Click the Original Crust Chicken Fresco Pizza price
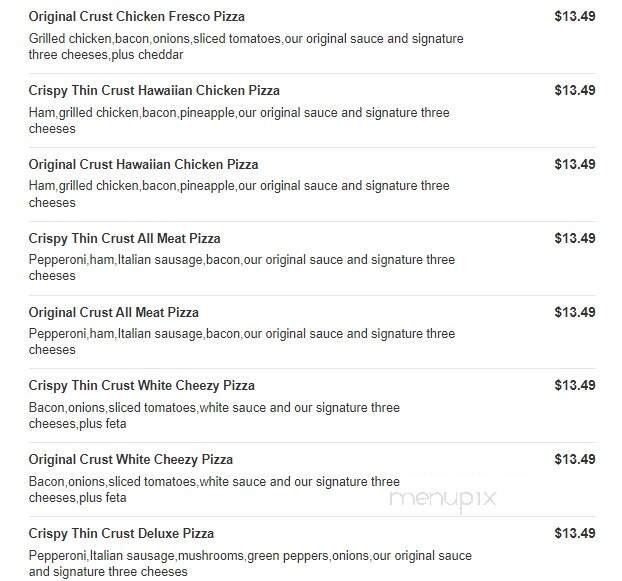Screen dimensions: 622x581 [574, 17]
